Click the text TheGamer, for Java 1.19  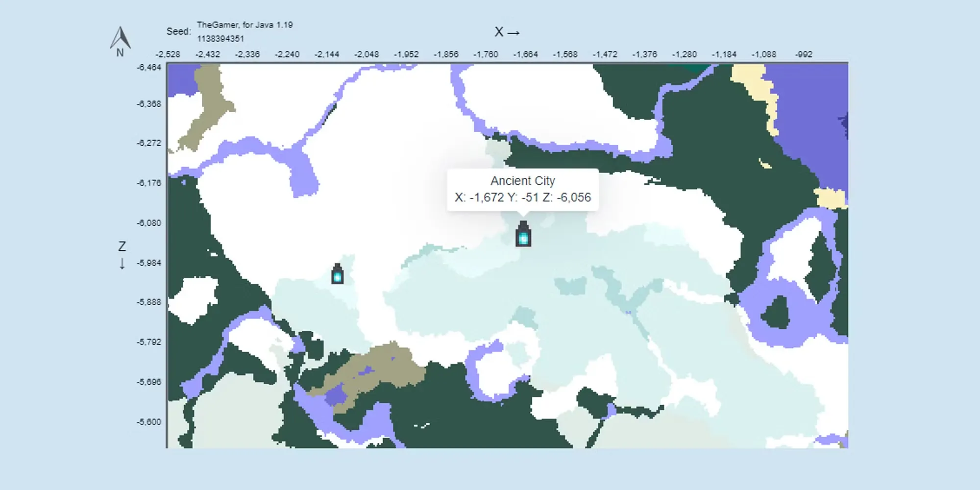pyautogui.click(x=245, y=24)
